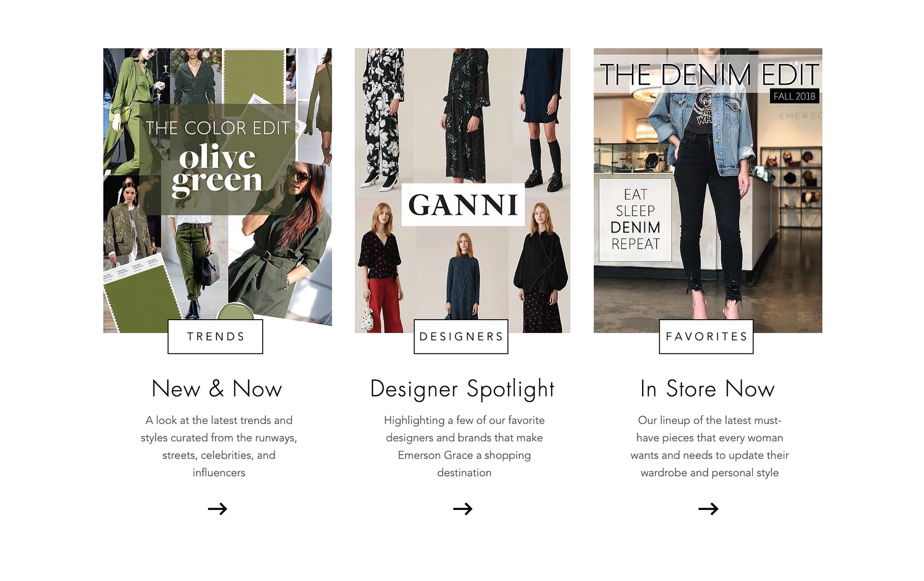Select The Denim Edit image
This screenshot has height=581, width=924.
(x=708, y=190)
